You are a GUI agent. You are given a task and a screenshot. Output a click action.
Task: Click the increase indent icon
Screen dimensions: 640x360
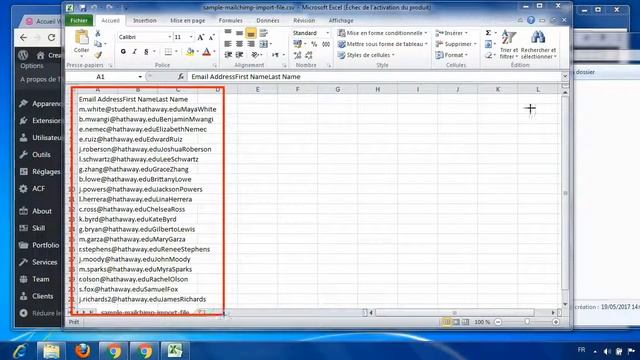point(240,55)
